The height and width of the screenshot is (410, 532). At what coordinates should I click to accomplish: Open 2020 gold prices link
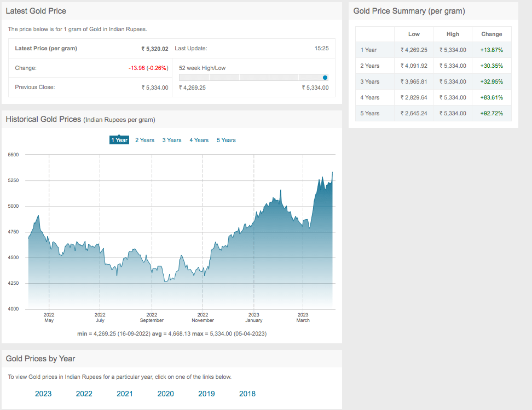pyautogui.click(x=166, y=394)
